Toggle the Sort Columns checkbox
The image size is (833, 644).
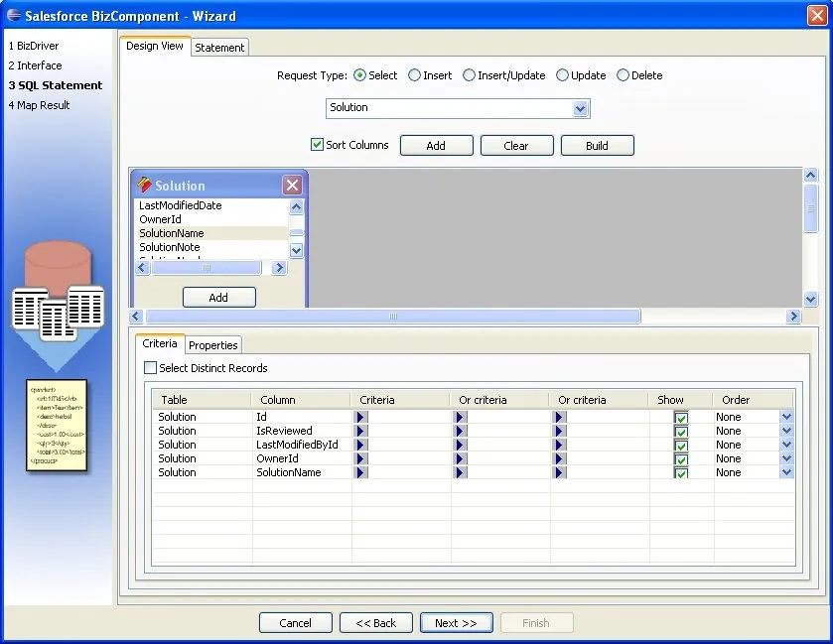click(x=317, y=145)
